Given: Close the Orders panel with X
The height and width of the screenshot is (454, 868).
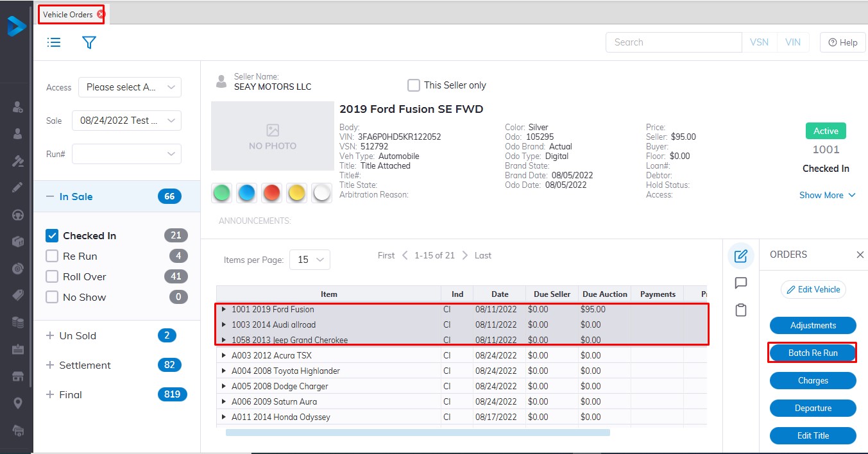Looking at the screenshot, I should [860, 255].
